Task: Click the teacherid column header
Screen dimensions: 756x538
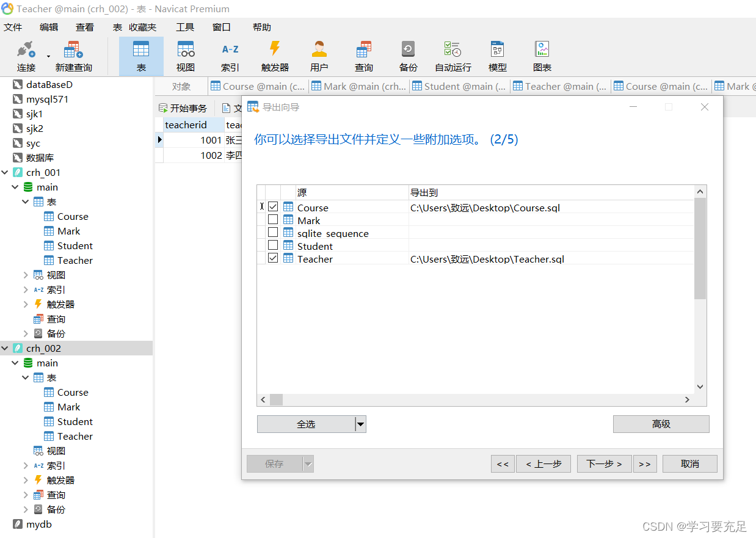Action: (x=194, y=125)
